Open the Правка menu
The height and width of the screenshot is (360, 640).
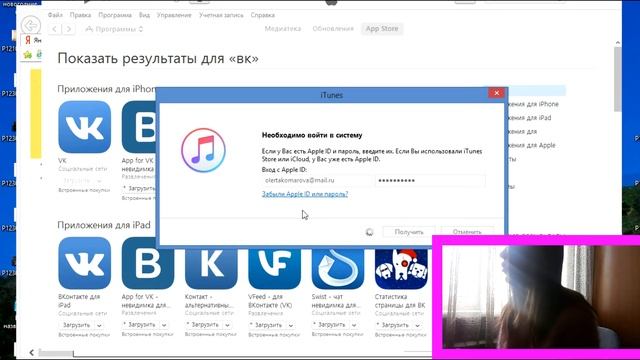80,15
